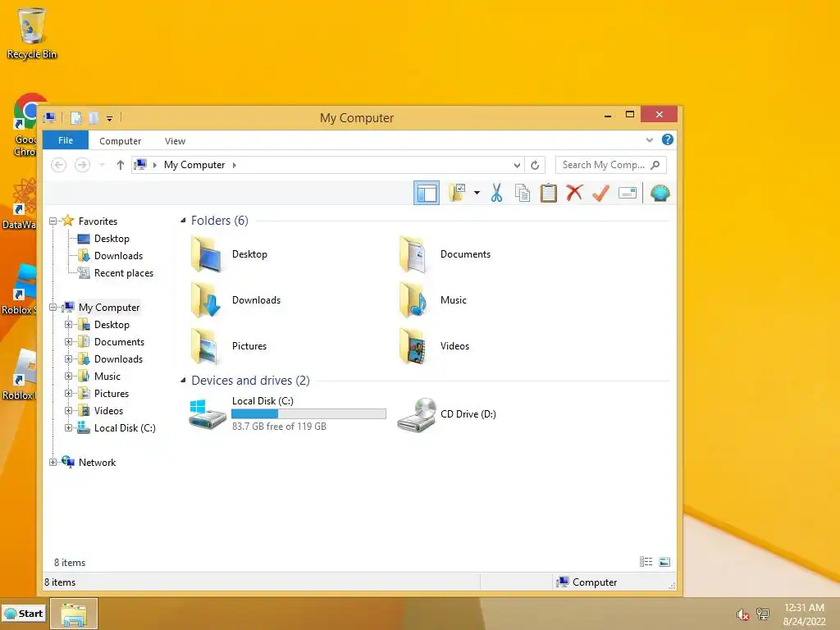Screen dimensions: 840x630
Task: Expand the Network tree node
Action: pos(52,463)
